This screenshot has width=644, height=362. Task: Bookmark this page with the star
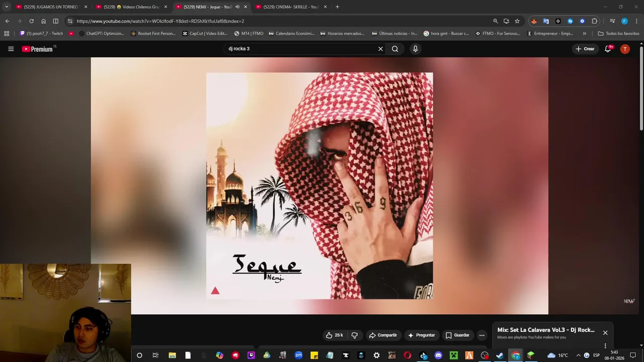click(517, 21)
